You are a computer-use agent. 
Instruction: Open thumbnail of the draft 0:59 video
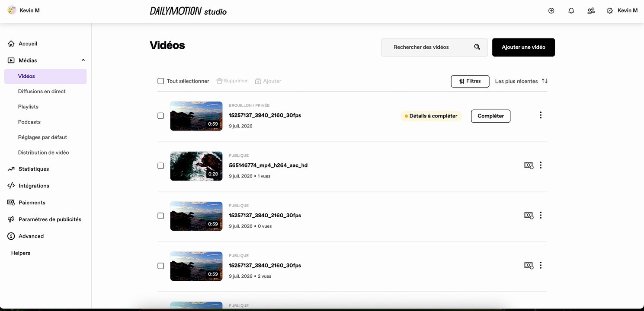pyautogui.click(x=196, y=116)
